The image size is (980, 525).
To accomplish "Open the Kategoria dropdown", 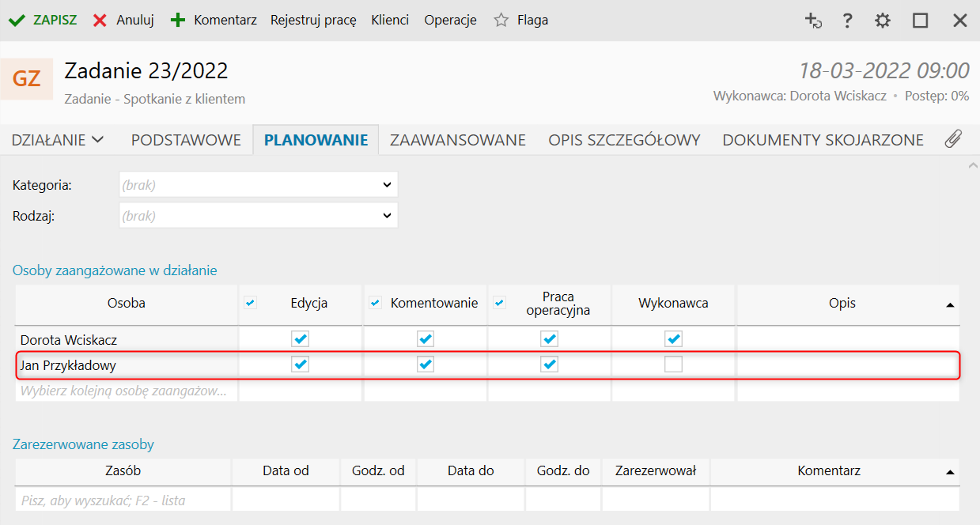I will click(259, 185).
